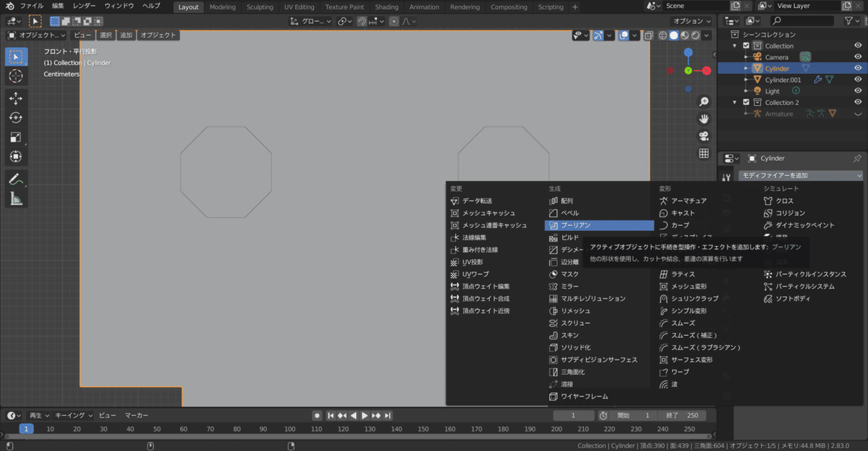Screen dimensions: 868x451
Task: Pick the Scale tool
Action: pos(16,138)
